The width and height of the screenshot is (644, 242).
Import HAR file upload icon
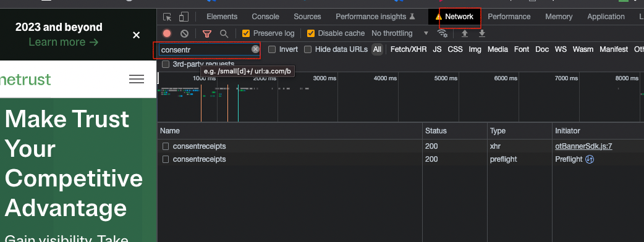[465, 33]
